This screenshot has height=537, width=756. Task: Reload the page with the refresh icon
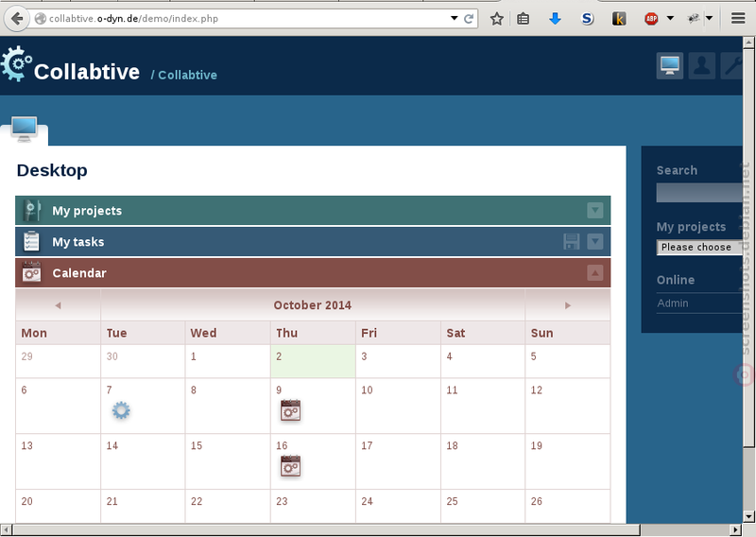(469, 18)
